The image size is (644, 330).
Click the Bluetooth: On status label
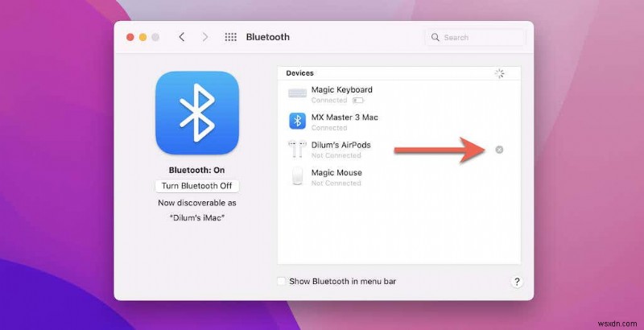click(x=196, y=170)
